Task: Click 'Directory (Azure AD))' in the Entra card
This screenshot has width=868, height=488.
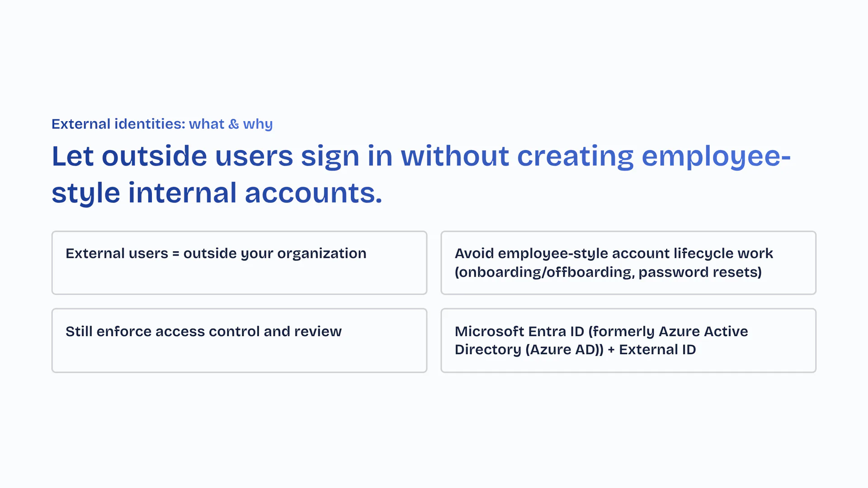Action: (x=529, y=350)
